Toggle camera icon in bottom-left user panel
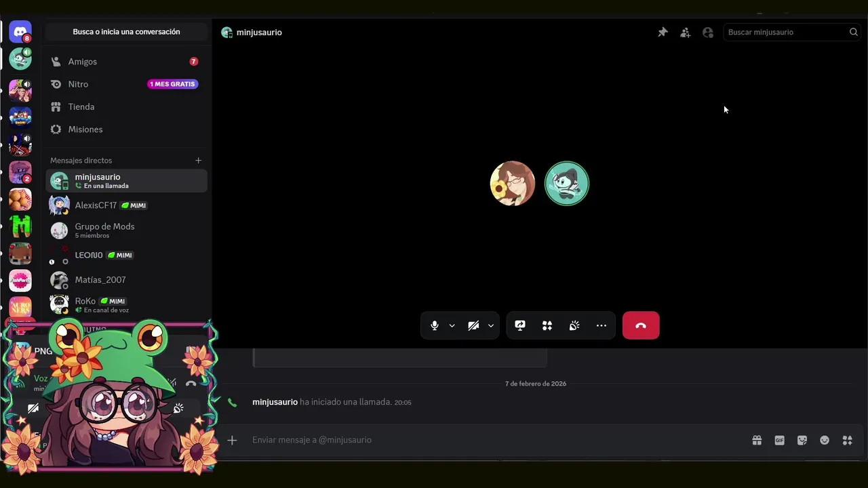The width and height of the screenshot is (868, 488). coord(33,408)
